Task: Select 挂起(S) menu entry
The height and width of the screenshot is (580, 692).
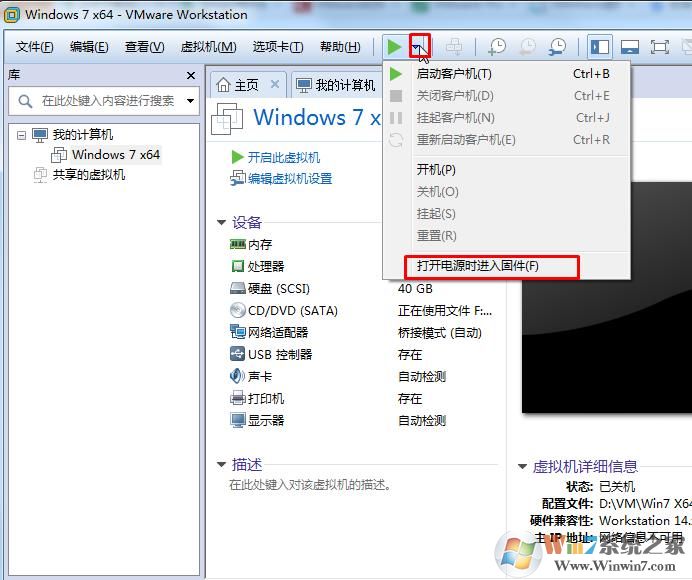Action: coord(507,214)
